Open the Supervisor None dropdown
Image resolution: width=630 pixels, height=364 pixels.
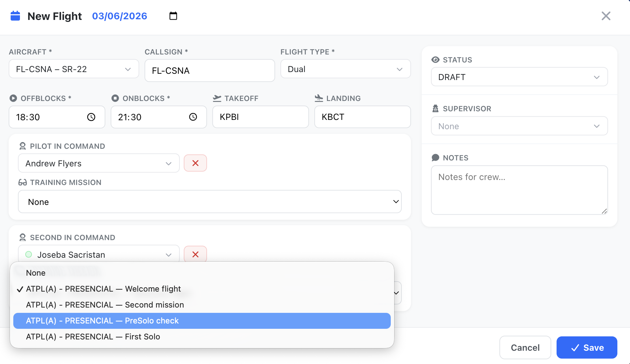tap(519, 126)
